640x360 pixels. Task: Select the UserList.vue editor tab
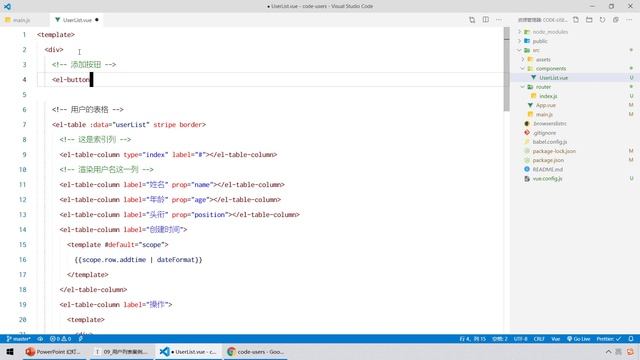[x=77, y=20]
